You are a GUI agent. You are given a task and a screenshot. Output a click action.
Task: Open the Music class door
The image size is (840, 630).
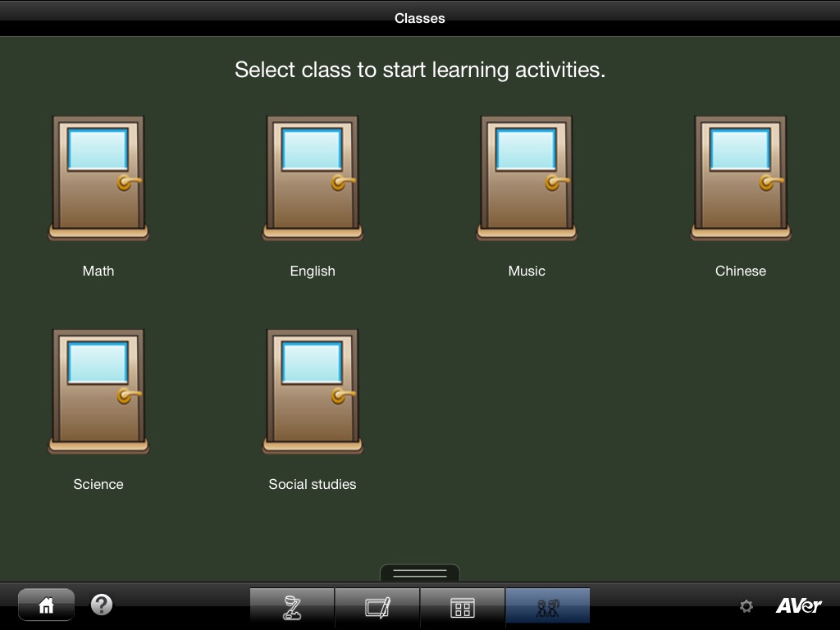[527, 178]
